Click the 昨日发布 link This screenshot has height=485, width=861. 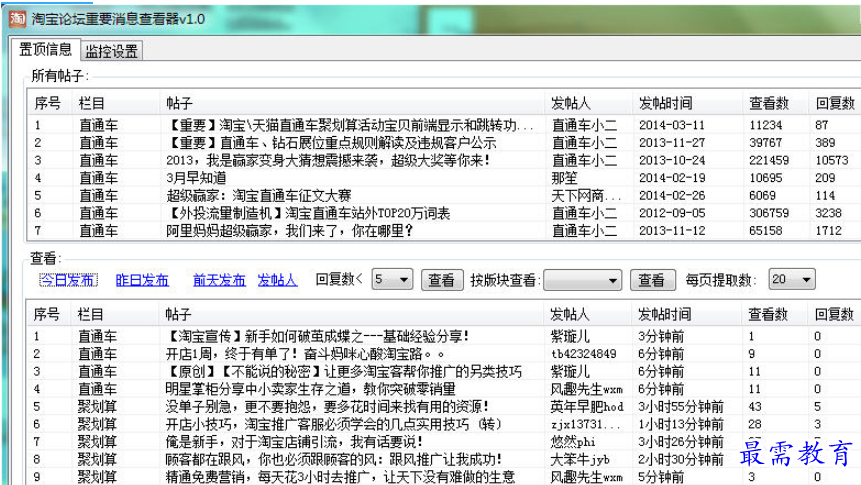pyautogui.click(x=142, y=280)
